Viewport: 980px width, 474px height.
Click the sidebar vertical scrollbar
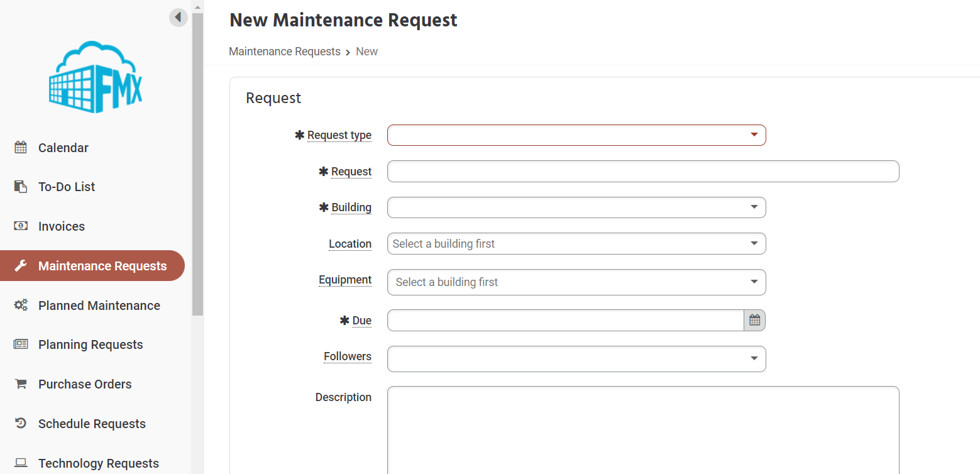click(x=197, y=163)
